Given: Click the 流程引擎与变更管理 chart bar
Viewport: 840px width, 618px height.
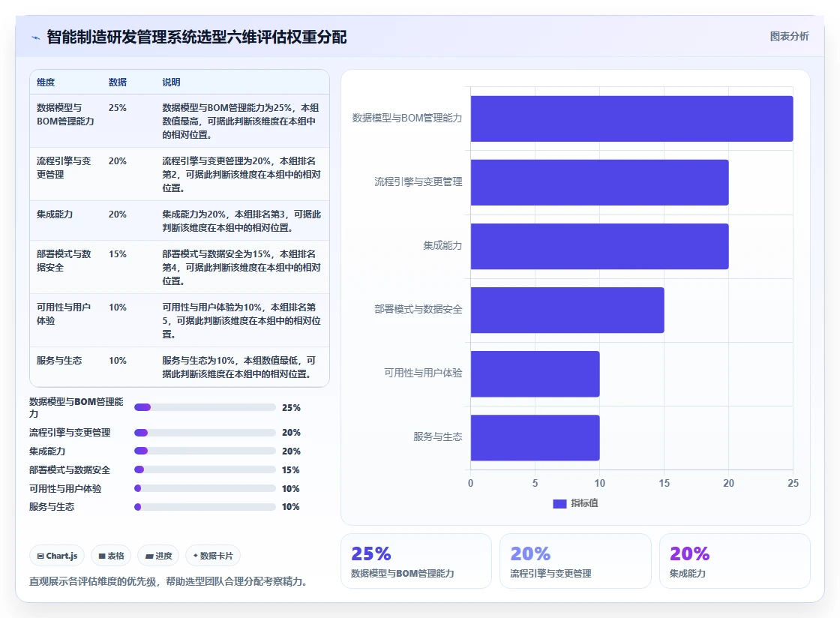Looking at the screenshot, I should point(599,182).
